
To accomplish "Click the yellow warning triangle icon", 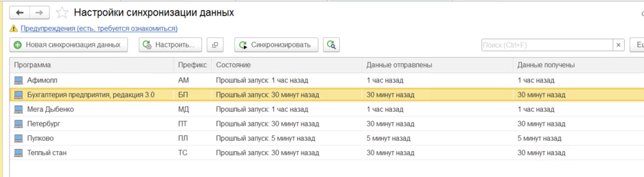I will click(x=14, y=28).
